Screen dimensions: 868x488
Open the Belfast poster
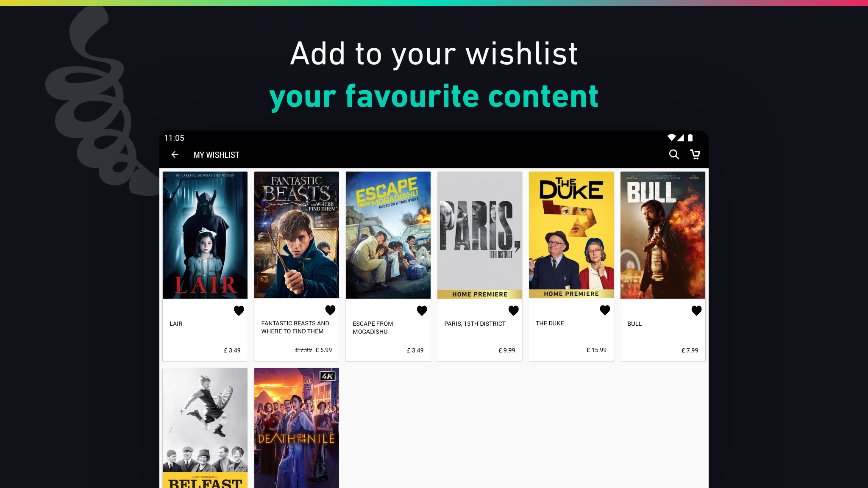(x=205, y=428)
